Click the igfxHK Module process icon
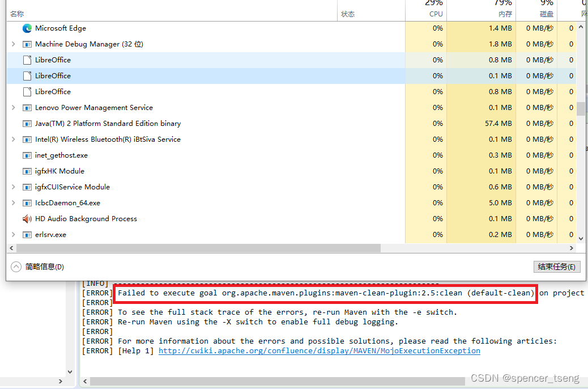Viewport: 588px width, 389px height. coord(26,171)
